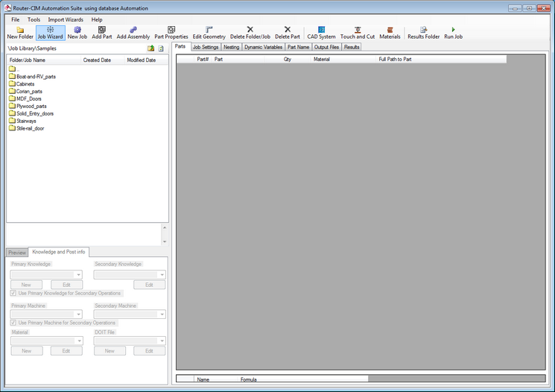
Task: Select the parent folder (..) entry
Action: [x=14, y=69]
